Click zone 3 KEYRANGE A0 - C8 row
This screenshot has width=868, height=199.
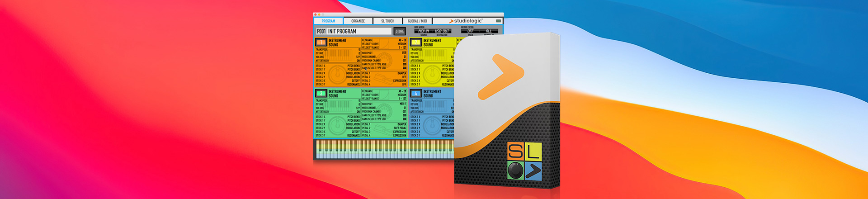pyautogui.click(x=384, y=91)
